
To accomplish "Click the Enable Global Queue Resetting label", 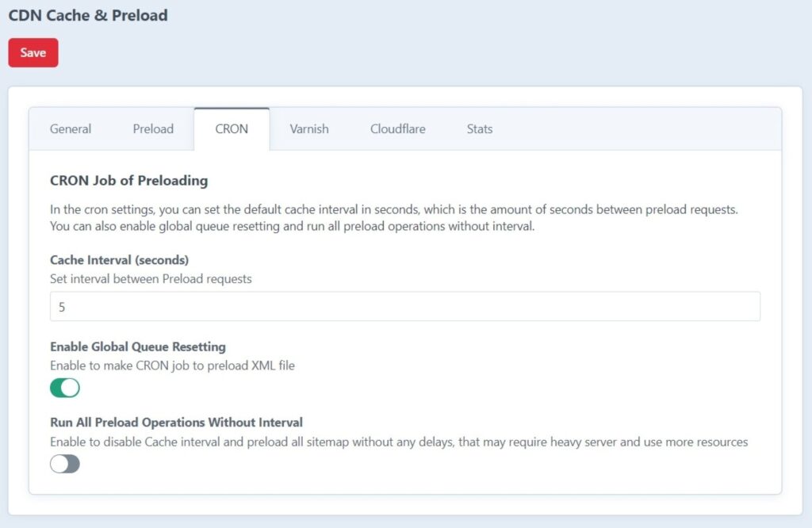I will coord(137,346).
